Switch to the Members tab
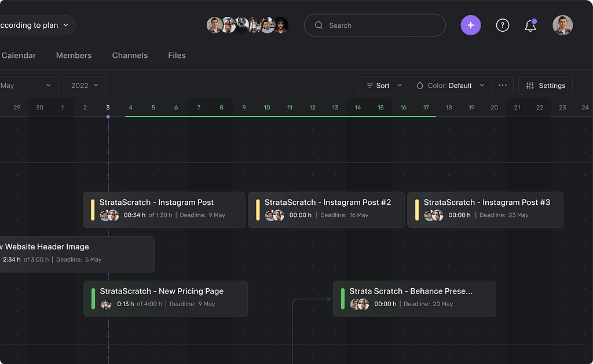The image size is (593, 364). (x=74, y=56)
